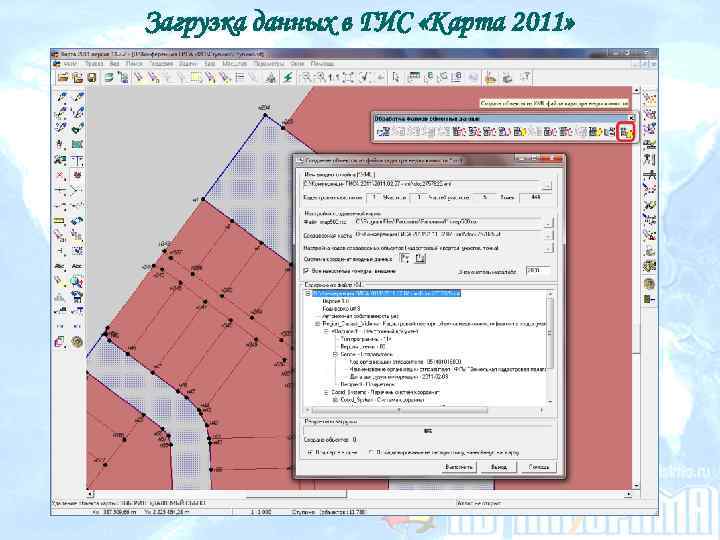
Task: Choose first coordinate system button in dialog
Action: [x=405, y=259]
